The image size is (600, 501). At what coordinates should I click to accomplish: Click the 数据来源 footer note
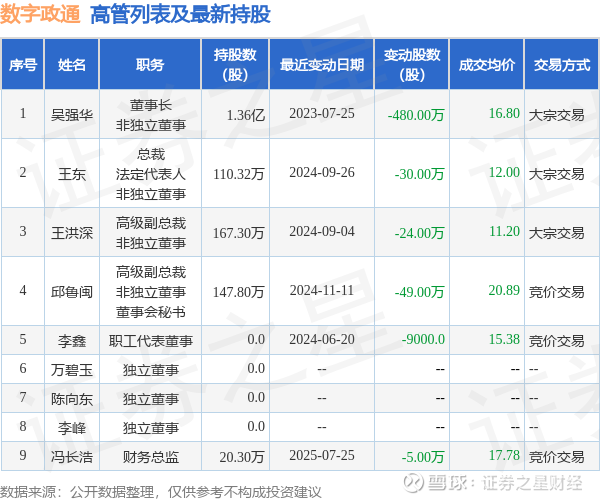(x=161, y=492)
